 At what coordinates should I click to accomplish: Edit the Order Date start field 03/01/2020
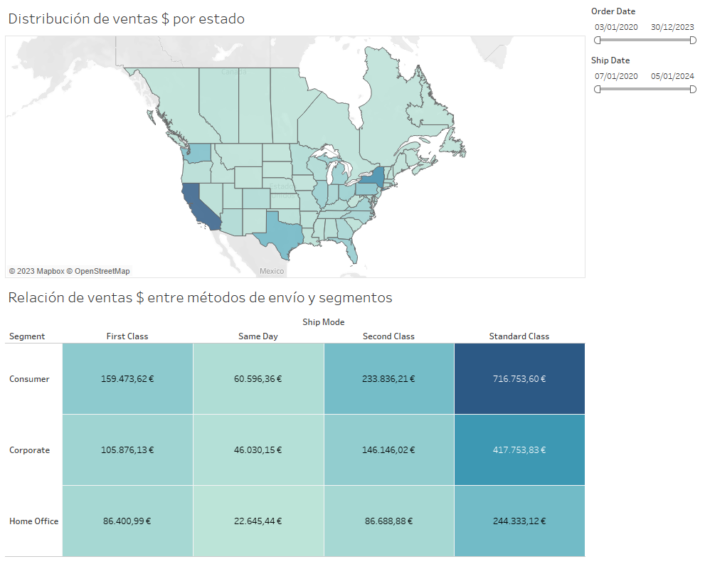point(615,27)
